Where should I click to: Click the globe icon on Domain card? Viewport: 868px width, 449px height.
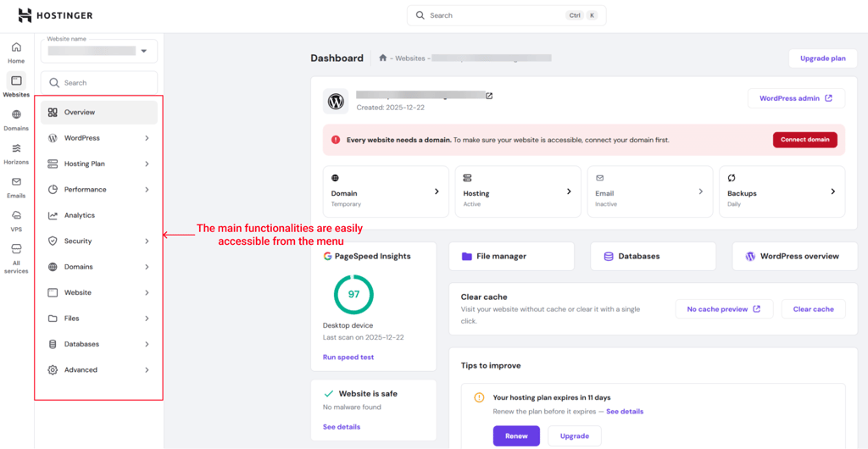335,178
